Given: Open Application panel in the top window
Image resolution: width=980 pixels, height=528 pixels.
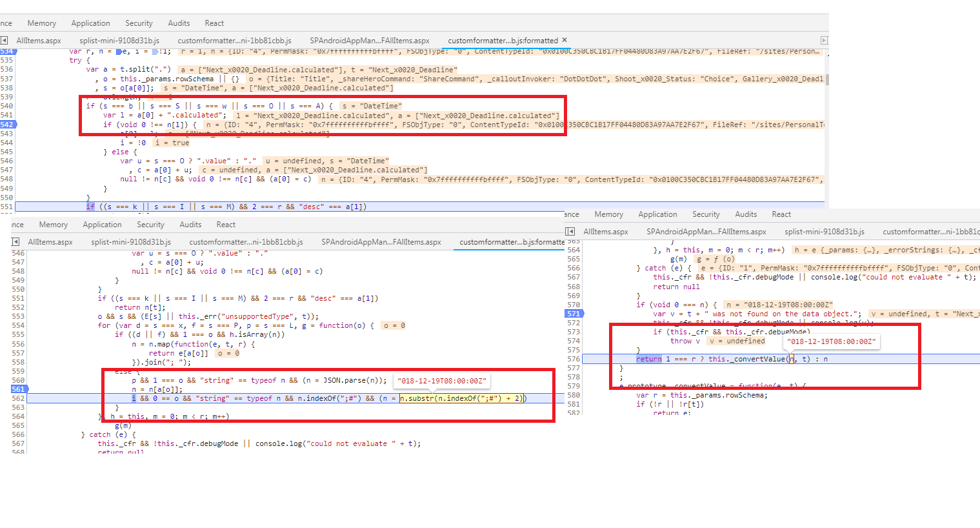Looking at the screenshot, I should (90, 23).
